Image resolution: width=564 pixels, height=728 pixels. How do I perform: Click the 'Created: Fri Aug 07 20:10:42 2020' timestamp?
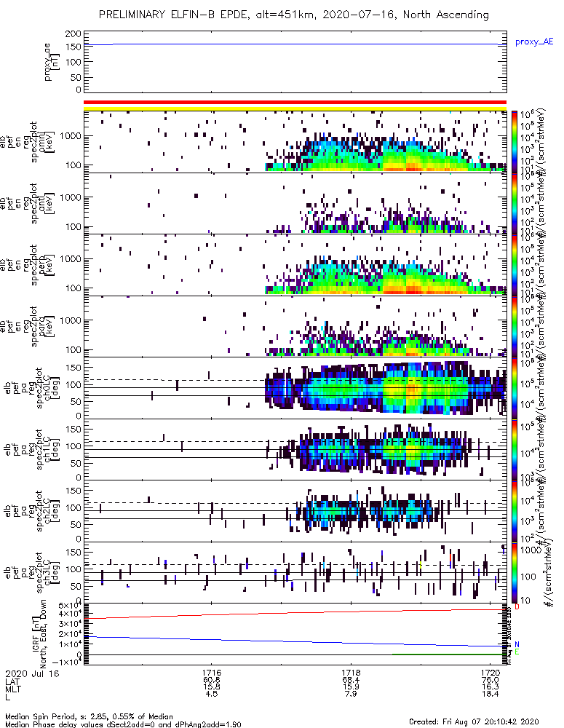(x=474, y=721)
